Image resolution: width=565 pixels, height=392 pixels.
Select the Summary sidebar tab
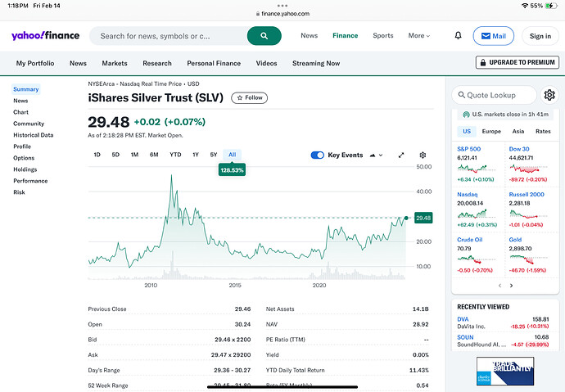tap(26, 89)
